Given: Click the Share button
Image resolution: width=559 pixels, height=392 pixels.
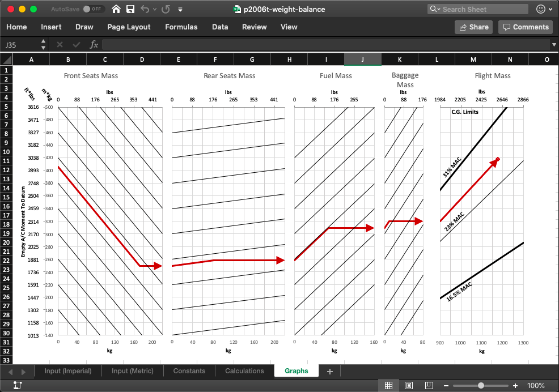Looking at the screenshot, I should (x=473, y=27).
